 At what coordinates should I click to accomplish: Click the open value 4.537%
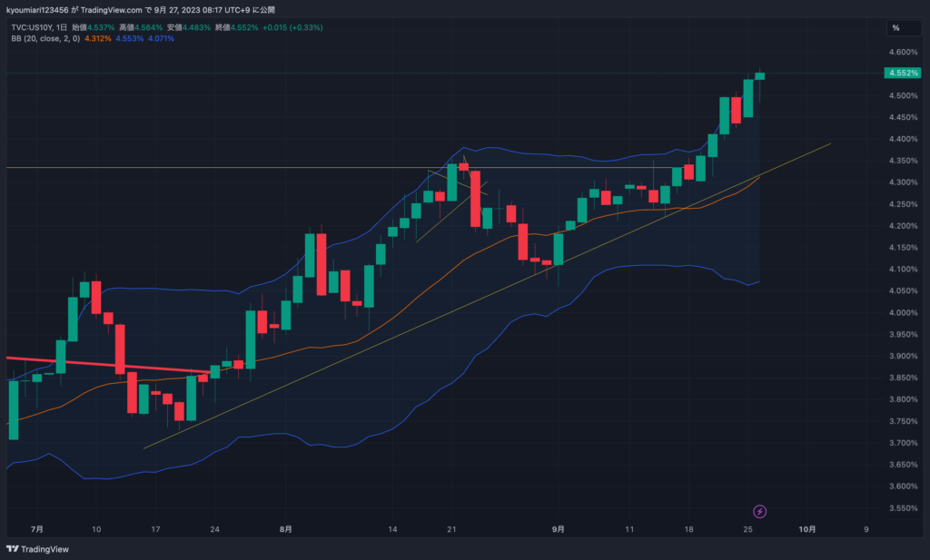point(101,27)
